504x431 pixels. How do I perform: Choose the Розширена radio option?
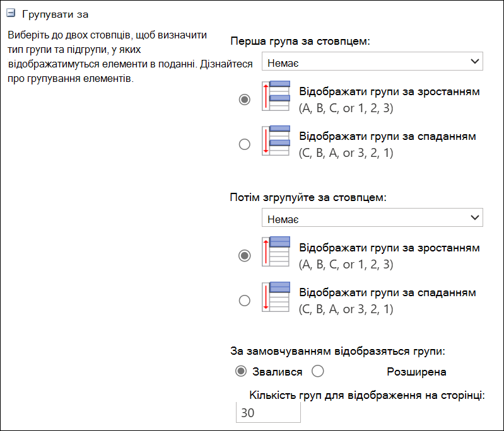[317, 371]
